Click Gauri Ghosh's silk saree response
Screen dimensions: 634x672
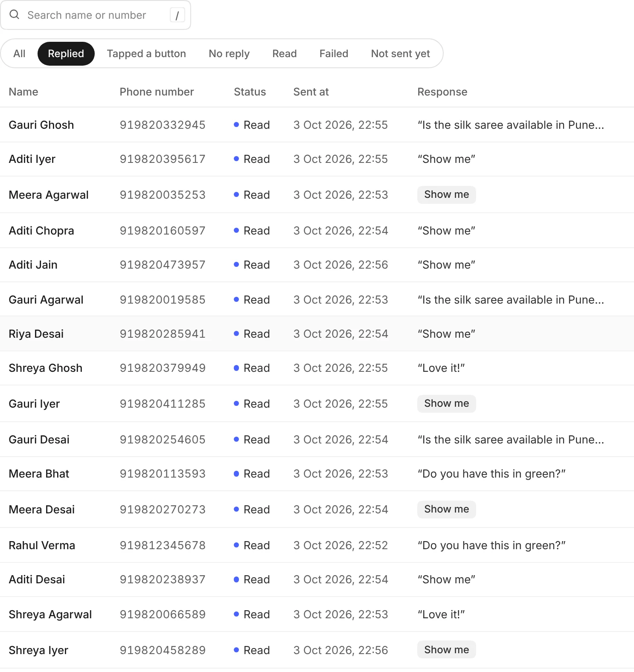click(511, 125)
